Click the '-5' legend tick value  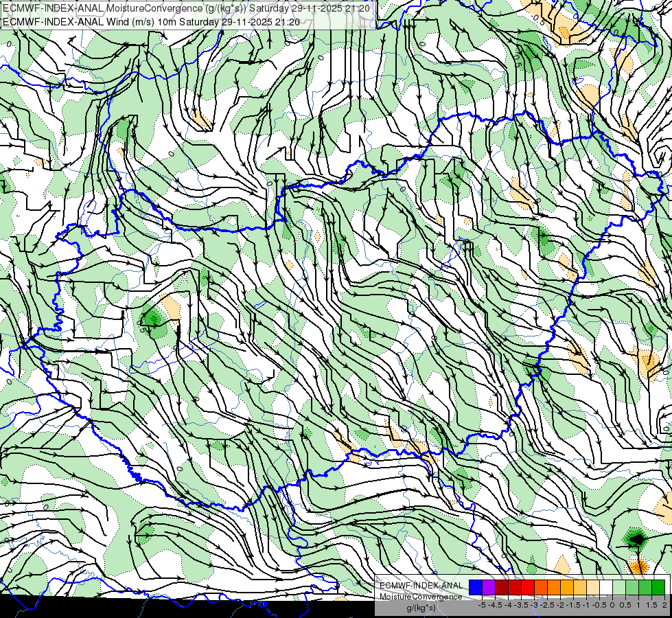(x=482, y=605)
